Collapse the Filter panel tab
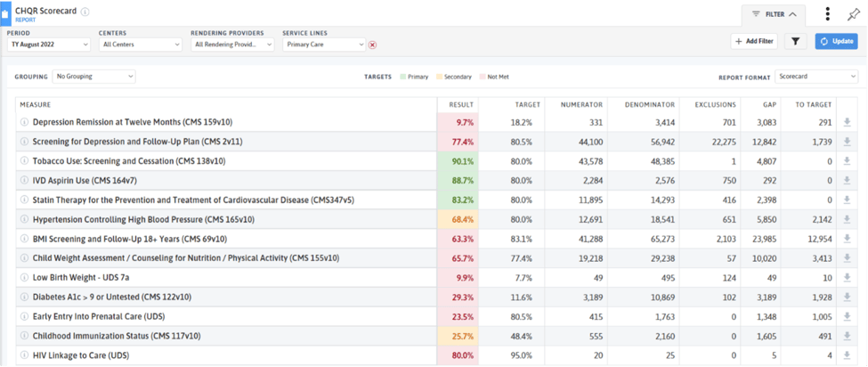Viewport: 868px width, 367px height. pos(774,14)
